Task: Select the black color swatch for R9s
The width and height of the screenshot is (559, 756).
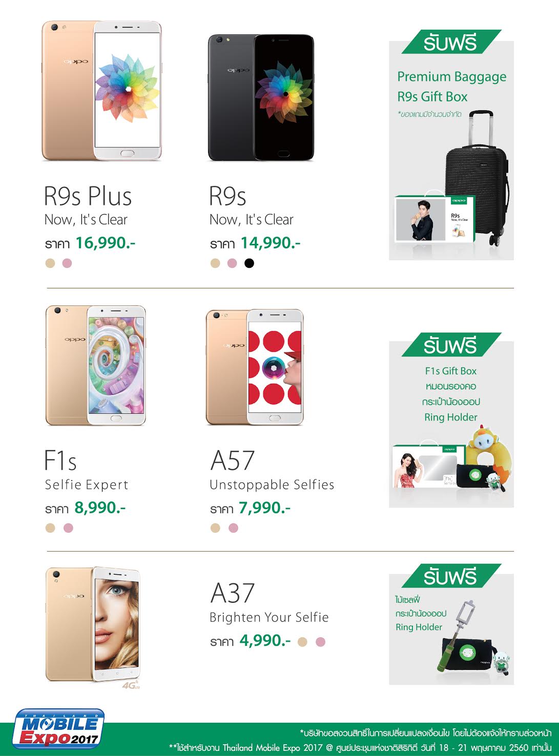Action: click(x=249, y=263)
